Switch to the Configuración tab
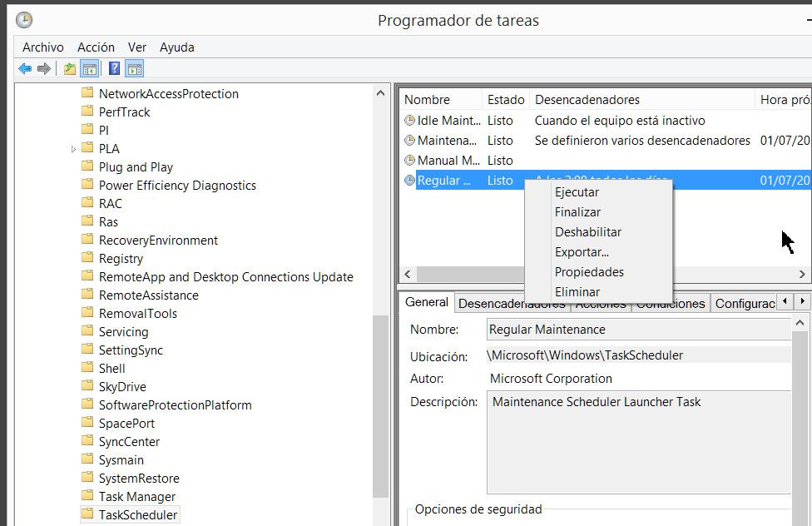 point(744,303)
